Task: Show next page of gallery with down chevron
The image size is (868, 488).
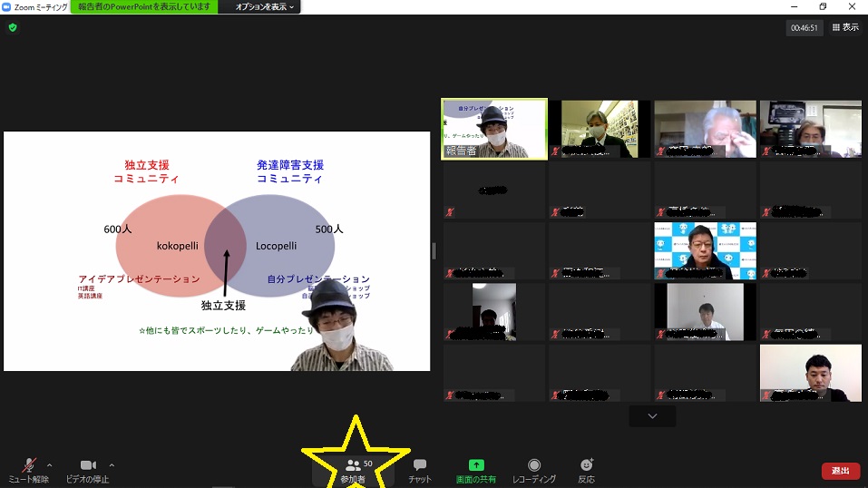Action: click(652, 416)
